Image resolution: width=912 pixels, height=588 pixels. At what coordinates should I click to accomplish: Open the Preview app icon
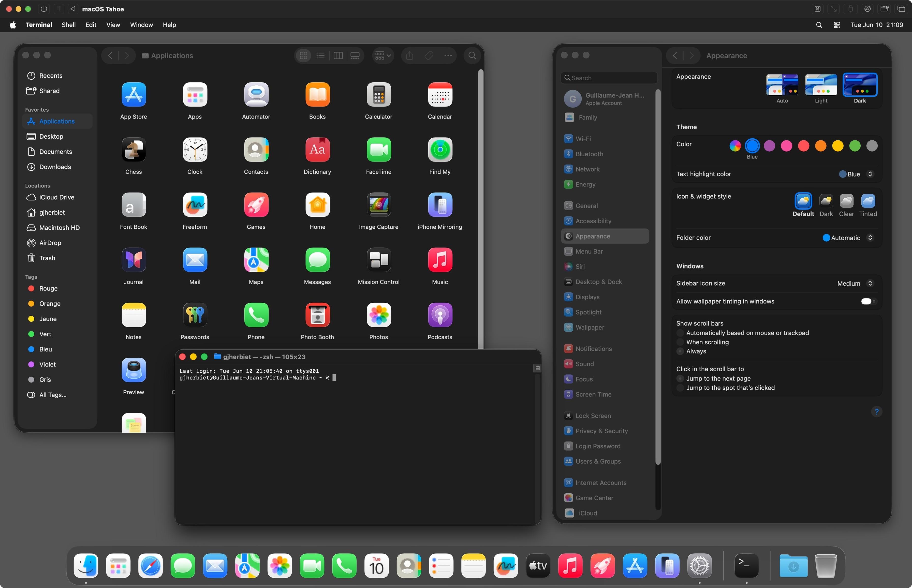(134, 370)
